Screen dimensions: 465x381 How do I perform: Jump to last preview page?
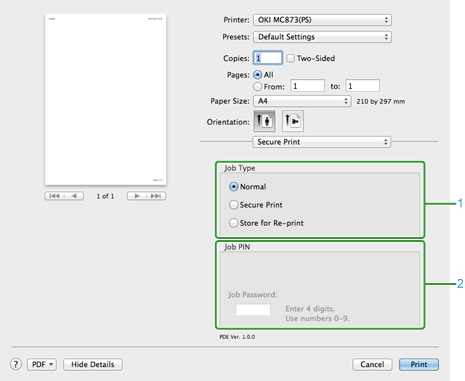156,196
